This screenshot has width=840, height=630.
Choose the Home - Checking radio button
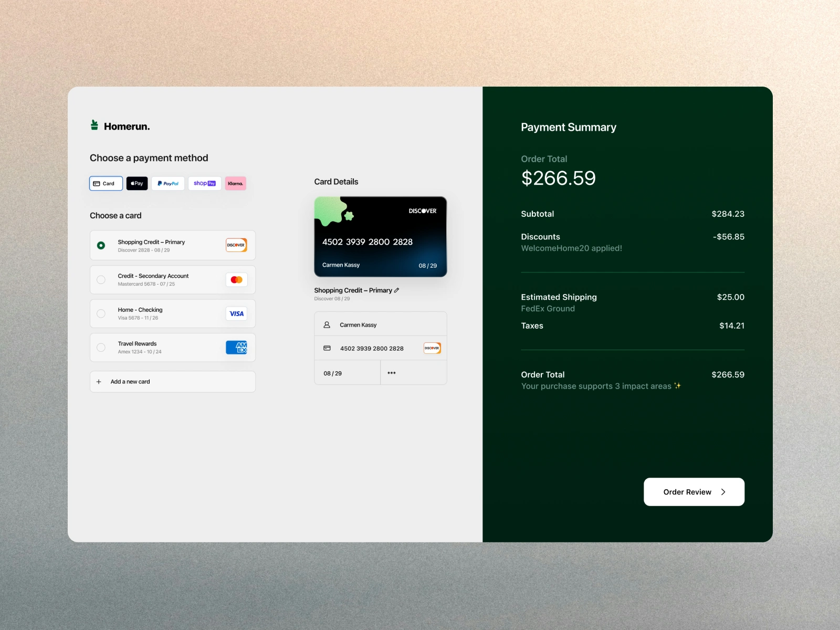101,313
